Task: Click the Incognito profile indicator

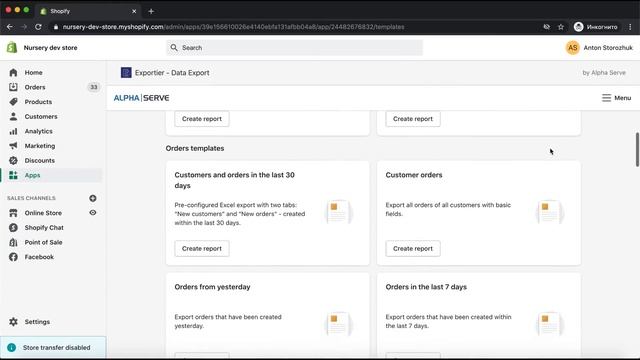Action: (596, 27)
